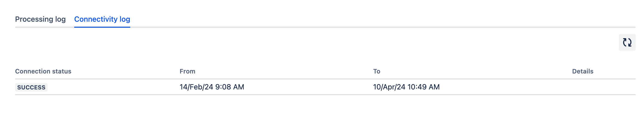Click the Connection status column header
Screen dimensions: 644x114
click(43, 71)
